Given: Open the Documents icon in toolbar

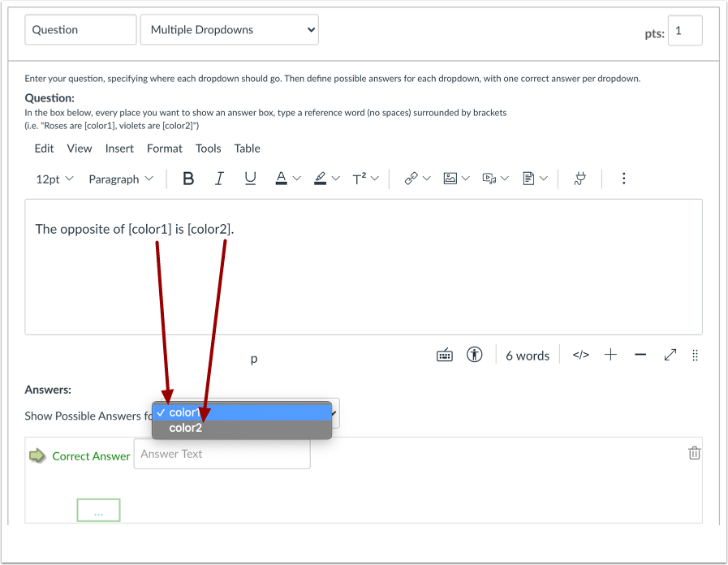Looking at the screenshot, I should click(529, 179).
